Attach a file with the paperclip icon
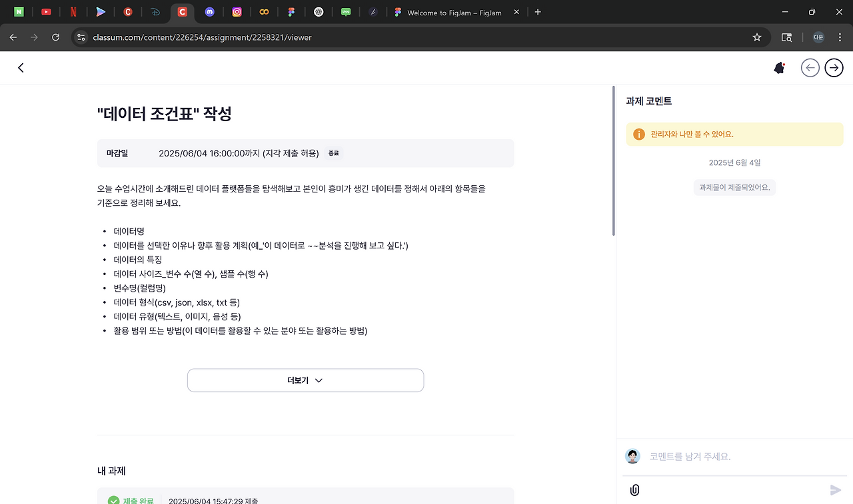Viewport: 853px width, 504px height. [634, 489]
